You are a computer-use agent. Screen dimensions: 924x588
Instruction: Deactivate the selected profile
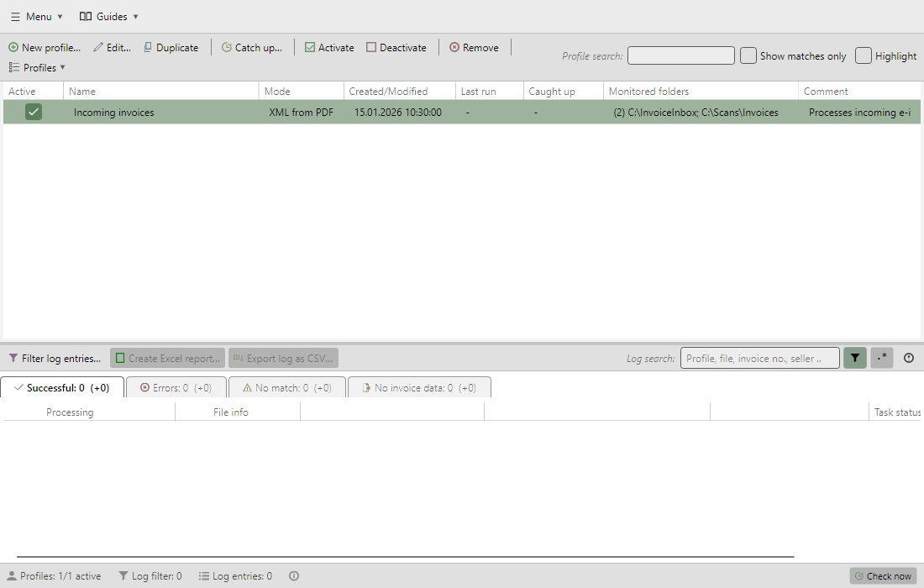(396, 48)
